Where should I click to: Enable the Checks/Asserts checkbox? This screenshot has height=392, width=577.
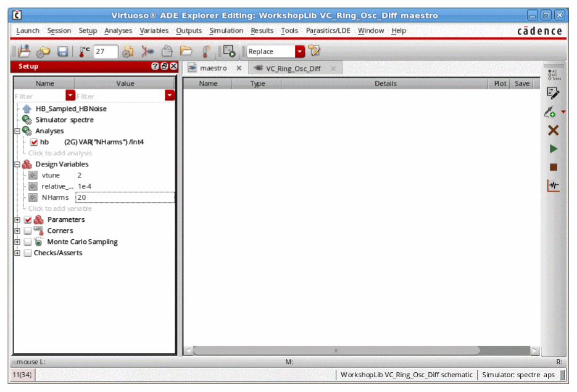coord(28,253)
